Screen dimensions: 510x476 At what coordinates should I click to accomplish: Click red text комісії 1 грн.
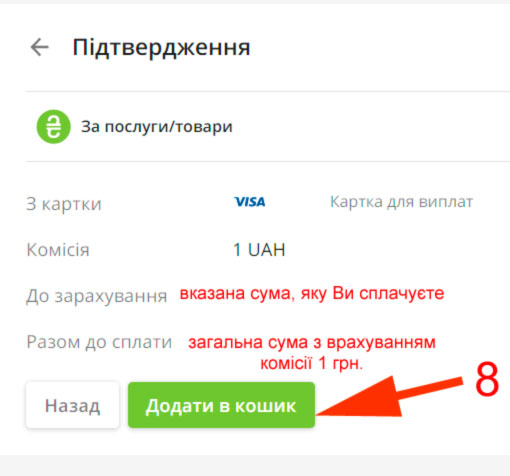[x=311, y=363]
